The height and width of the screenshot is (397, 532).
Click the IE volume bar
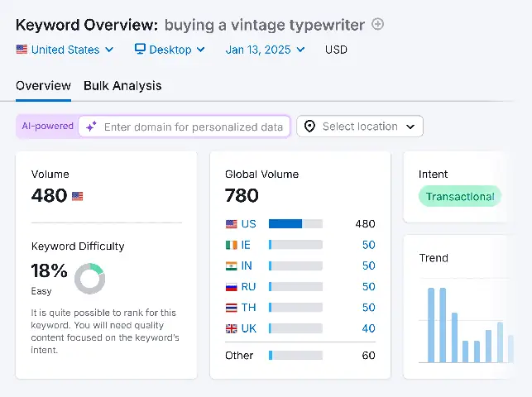point(295,245)
